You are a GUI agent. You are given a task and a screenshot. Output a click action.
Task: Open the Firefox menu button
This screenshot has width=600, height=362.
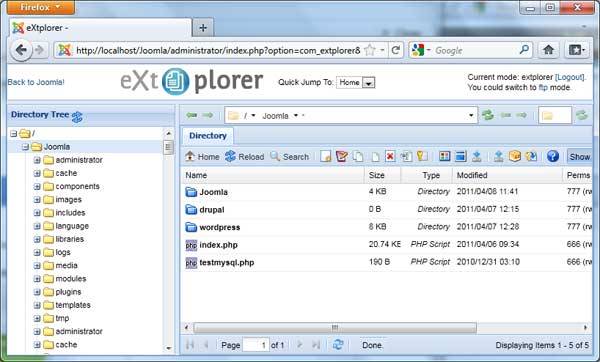coord(41,7)
